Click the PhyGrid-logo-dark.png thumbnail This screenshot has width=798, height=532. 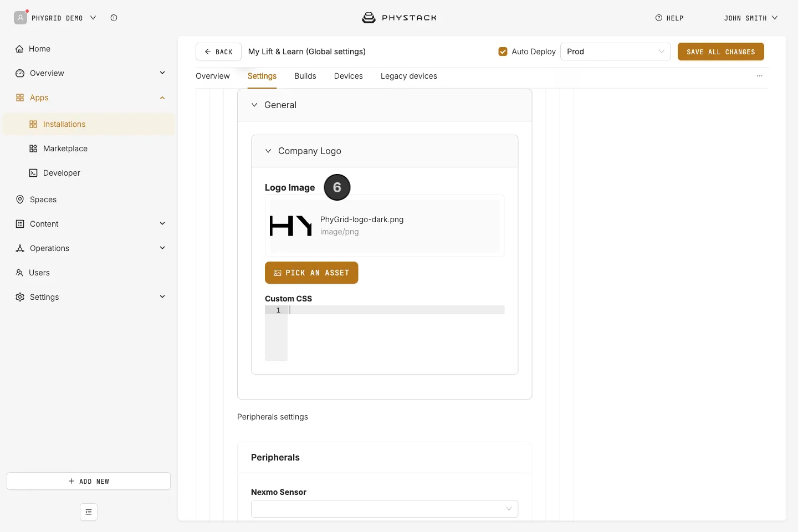291,226
